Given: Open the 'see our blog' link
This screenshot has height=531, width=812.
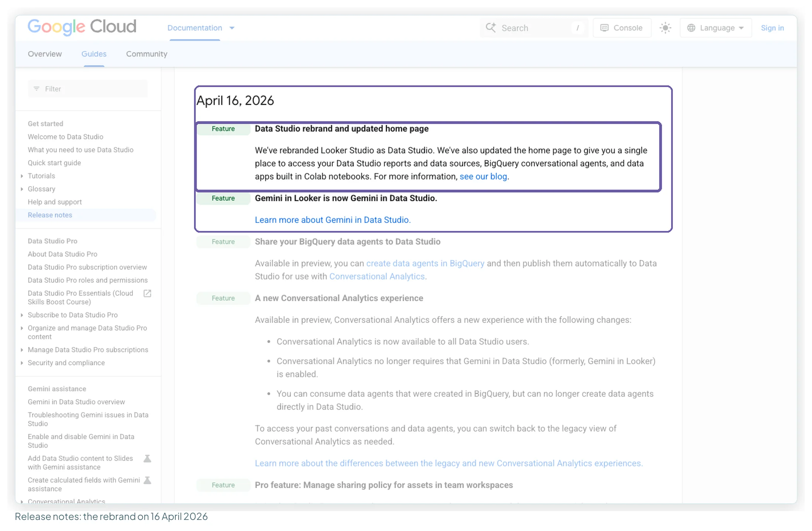Looking at the screenshot, I should tap(483, 176).
